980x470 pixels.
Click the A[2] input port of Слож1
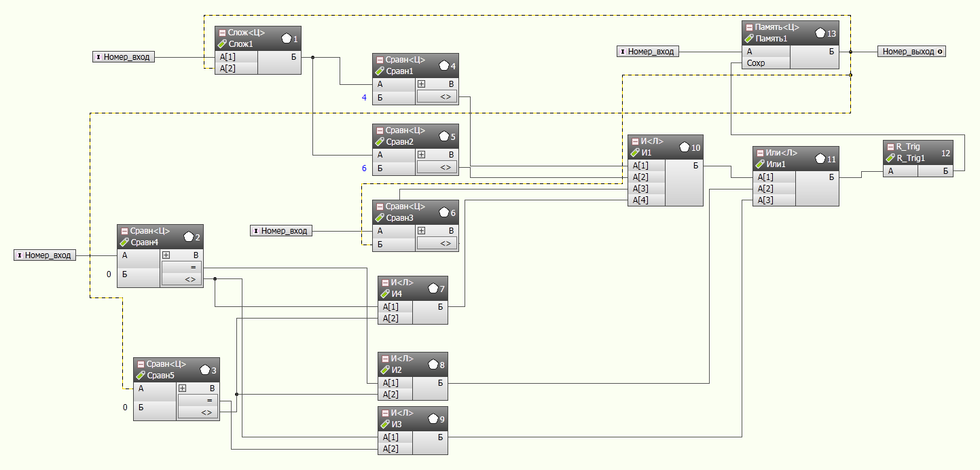(x=236, y=68)
